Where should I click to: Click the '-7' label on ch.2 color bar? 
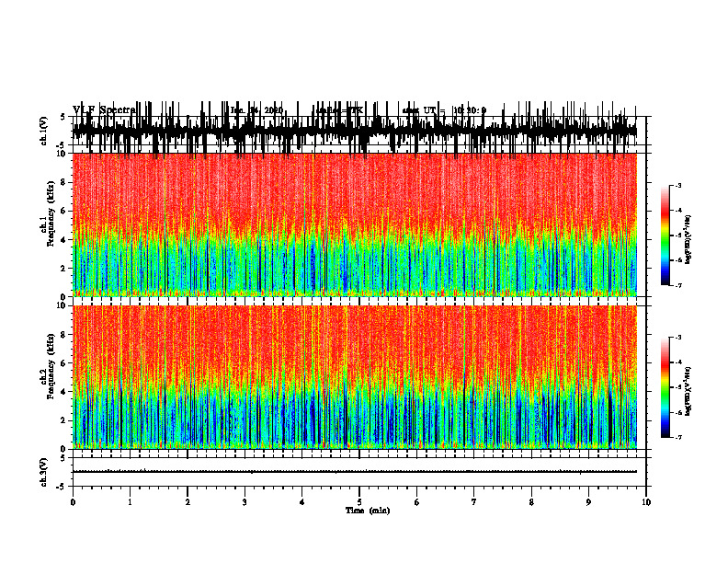pos(677,438)
